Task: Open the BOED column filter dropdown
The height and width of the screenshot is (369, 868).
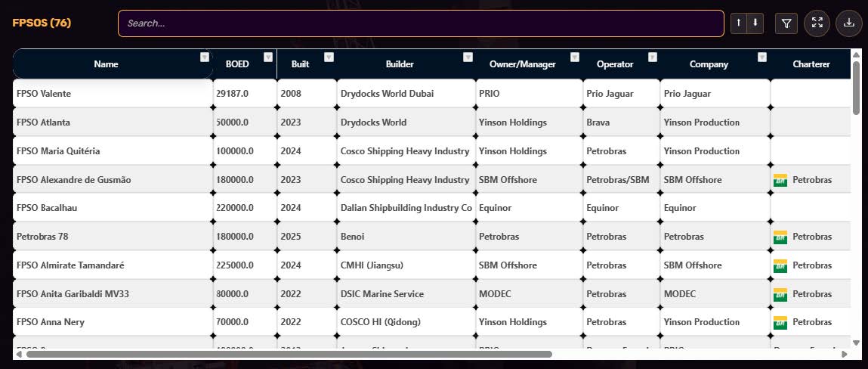Action: click(268, 57)
